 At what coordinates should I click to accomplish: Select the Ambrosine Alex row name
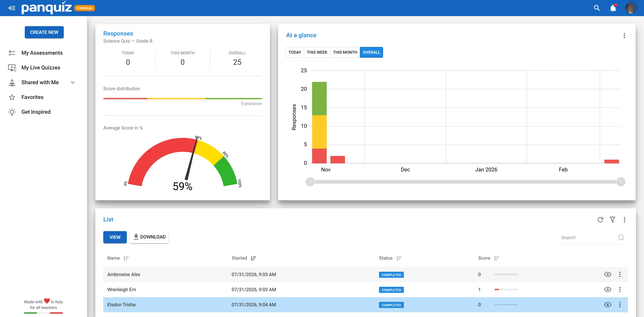coord(124,274)
